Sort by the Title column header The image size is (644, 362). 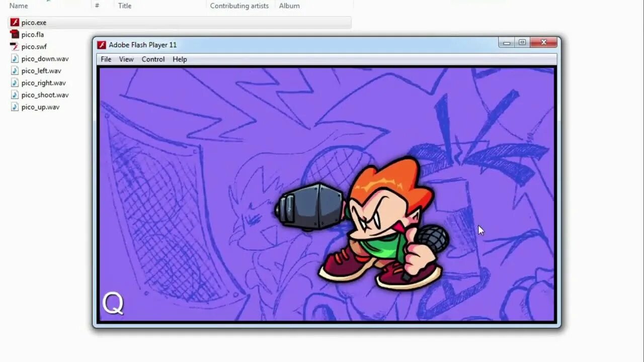125,6
